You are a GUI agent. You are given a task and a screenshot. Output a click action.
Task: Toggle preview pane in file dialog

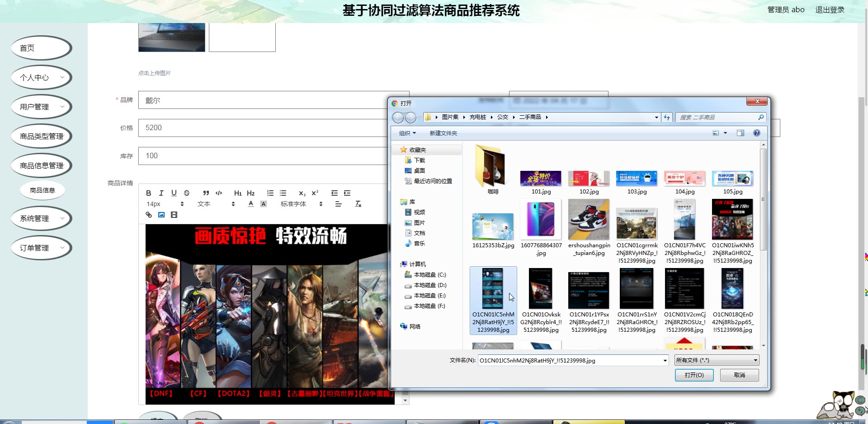pyautogui.click(x=741, y=133)
